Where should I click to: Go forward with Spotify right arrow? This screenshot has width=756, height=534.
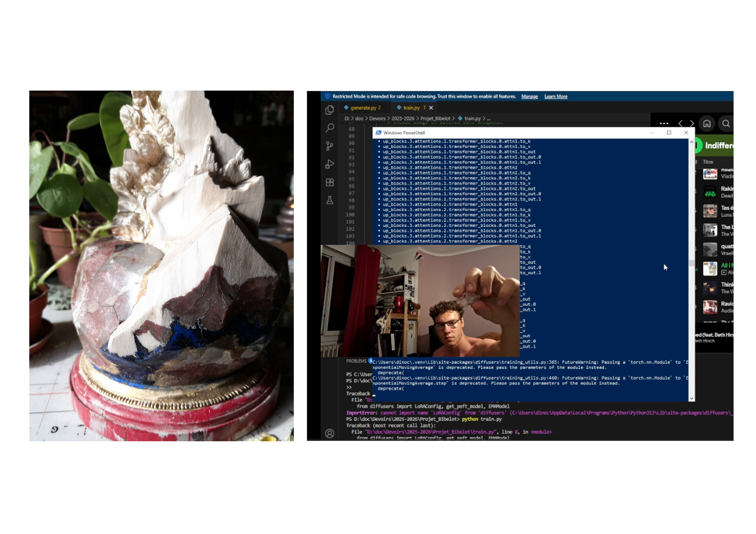tap(692, 124)
